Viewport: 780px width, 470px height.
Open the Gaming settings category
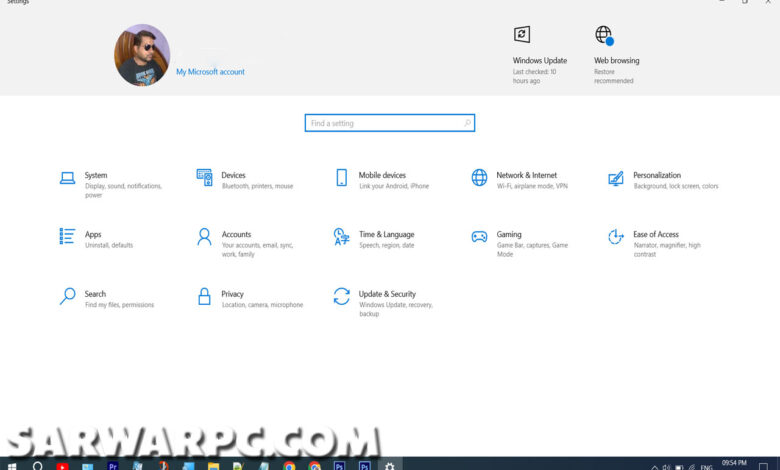(x=519, y=243)
